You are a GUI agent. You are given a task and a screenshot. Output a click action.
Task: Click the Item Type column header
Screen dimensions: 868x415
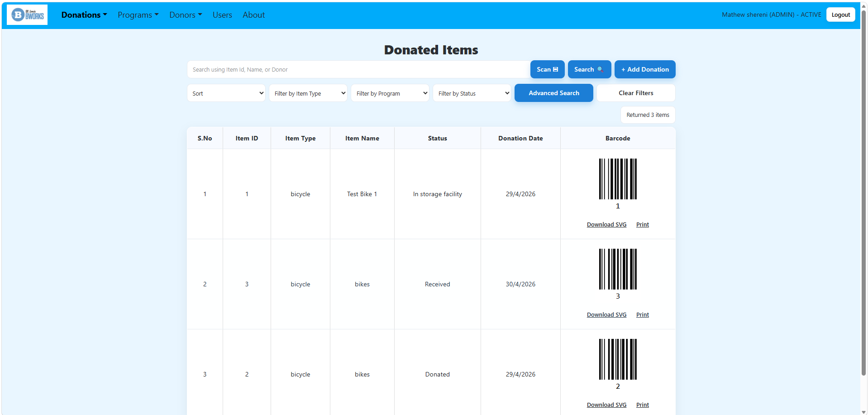click(300, 138)
